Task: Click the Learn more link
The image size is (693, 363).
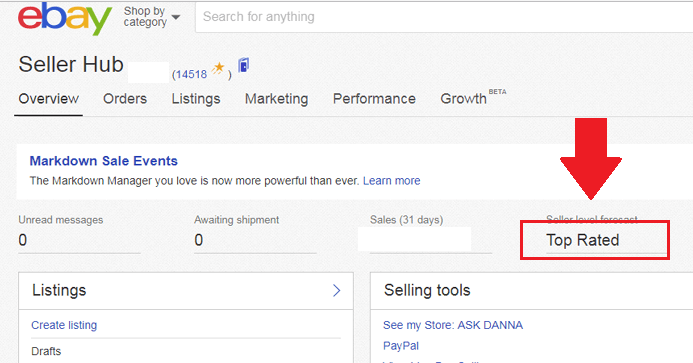Action: point(392,181)
